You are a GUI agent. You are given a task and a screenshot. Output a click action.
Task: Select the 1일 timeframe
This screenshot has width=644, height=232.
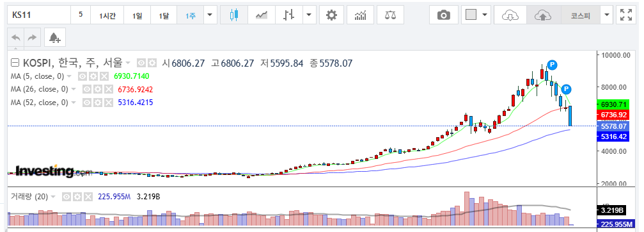(x=137, y=15)
